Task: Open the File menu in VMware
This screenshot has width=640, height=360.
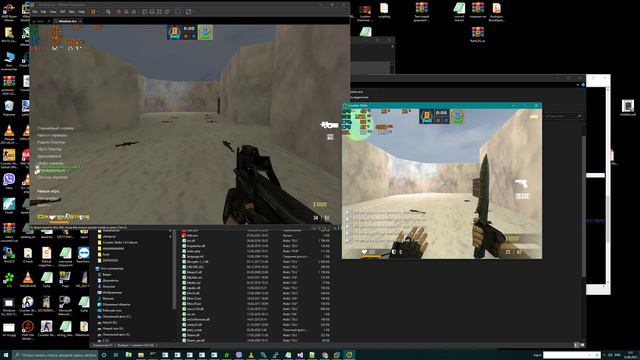Action: pos(35,12)
